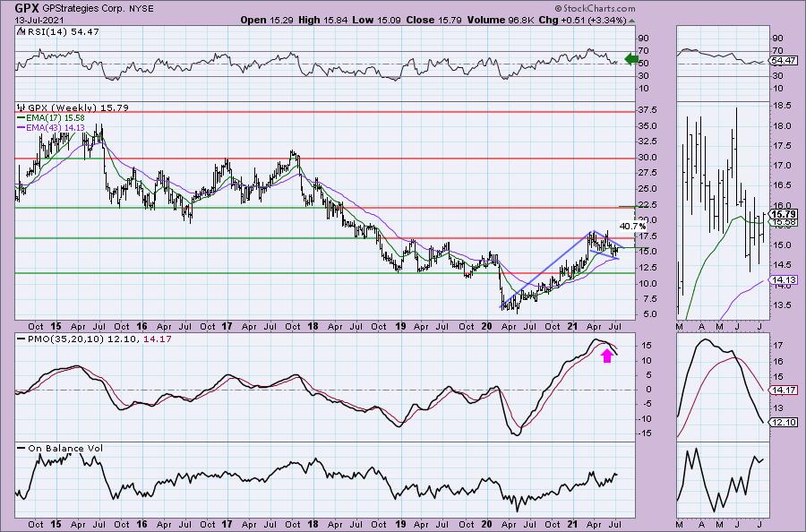Image resolution: width=806 pixels, height=532 pixels.
Task: Click the -10 PMO axis label
Action: click(646, 419)
